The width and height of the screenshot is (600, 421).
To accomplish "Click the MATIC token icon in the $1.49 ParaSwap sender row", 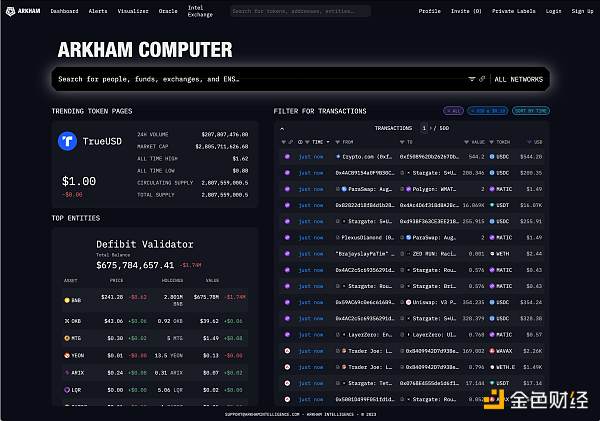I will (x=492, y=189).
